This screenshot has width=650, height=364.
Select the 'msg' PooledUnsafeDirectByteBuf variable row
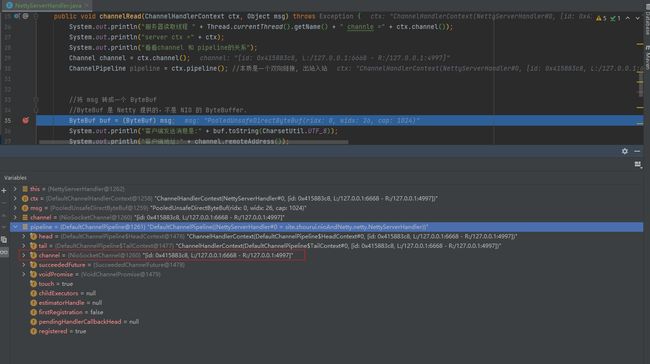tap(327, 208)
